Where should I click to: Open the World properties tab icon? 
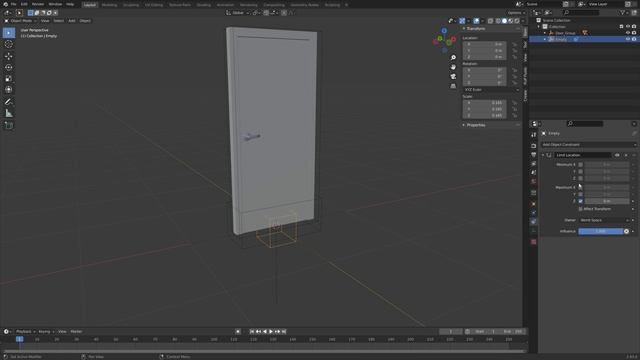[533, 182]
